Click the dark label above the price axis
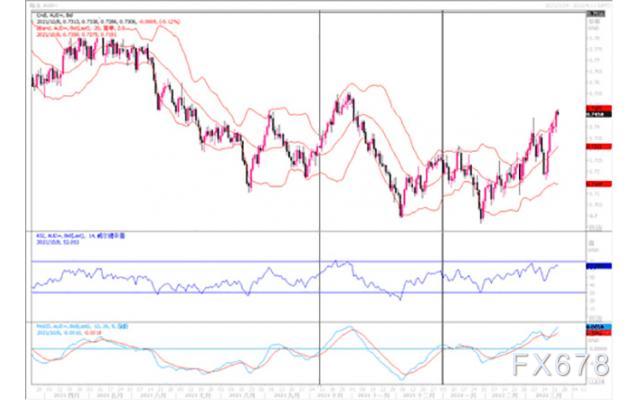This screenshot has height=400, width=640. pos(596,14)
